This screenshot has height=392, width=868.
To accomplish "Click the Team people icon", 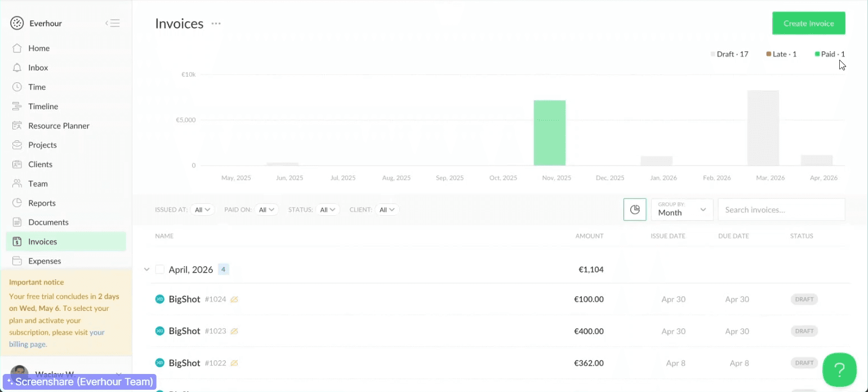I will pos(17,184).
